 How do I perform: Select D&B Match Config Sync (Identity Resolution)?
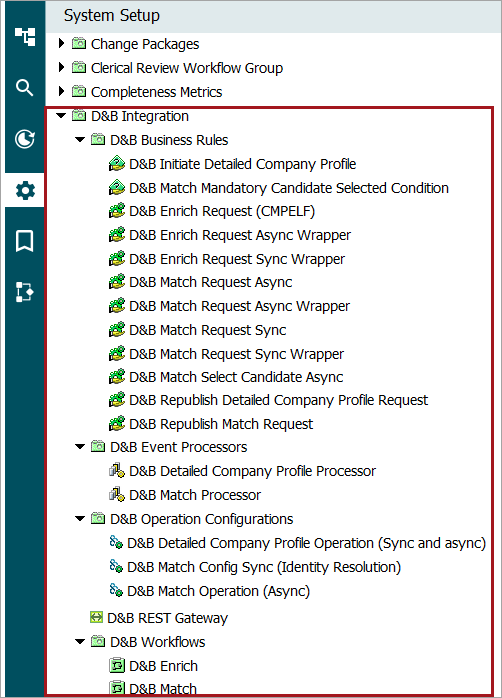(x=264, y=567)
